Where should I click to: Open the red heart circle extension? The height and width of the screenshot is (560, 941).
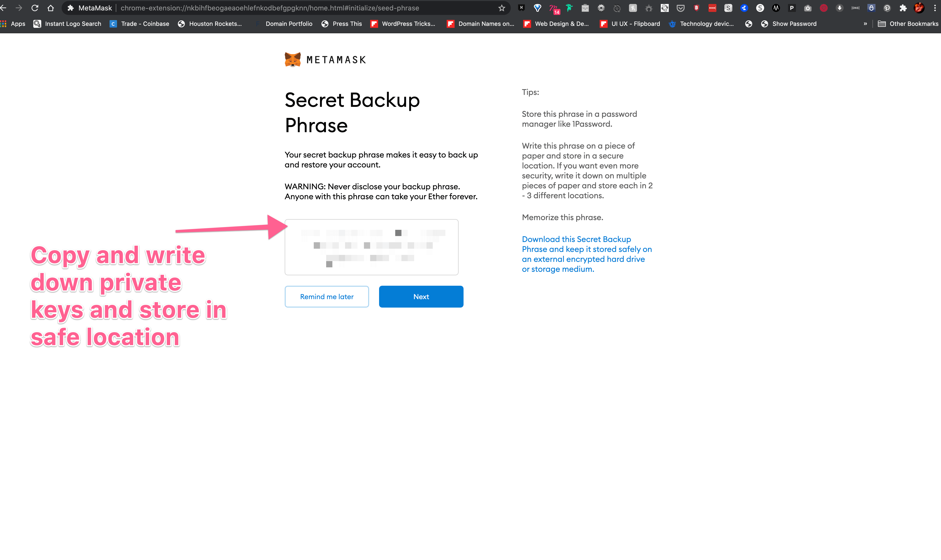point(824,8)
